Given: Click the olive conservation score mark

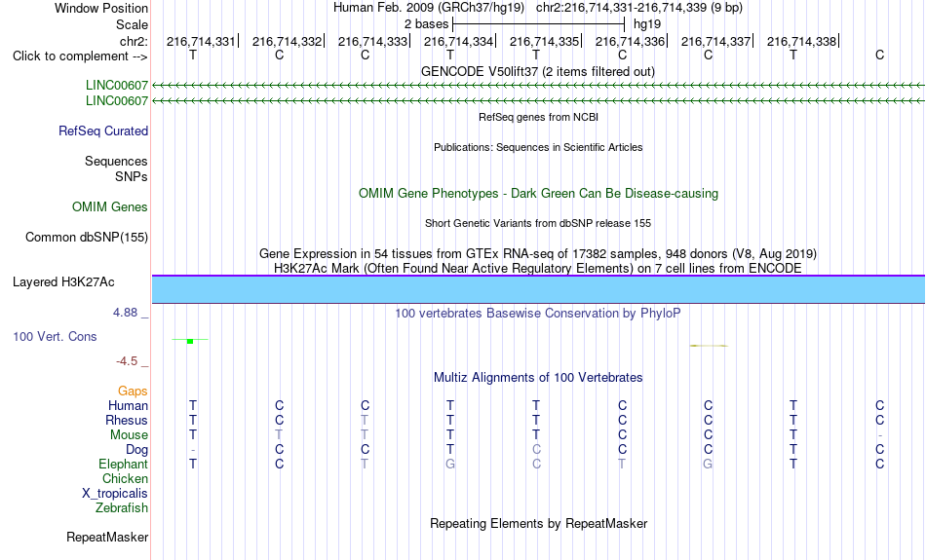Looking at the screenshot, I should pyautogui.click(x=709, y=345).
